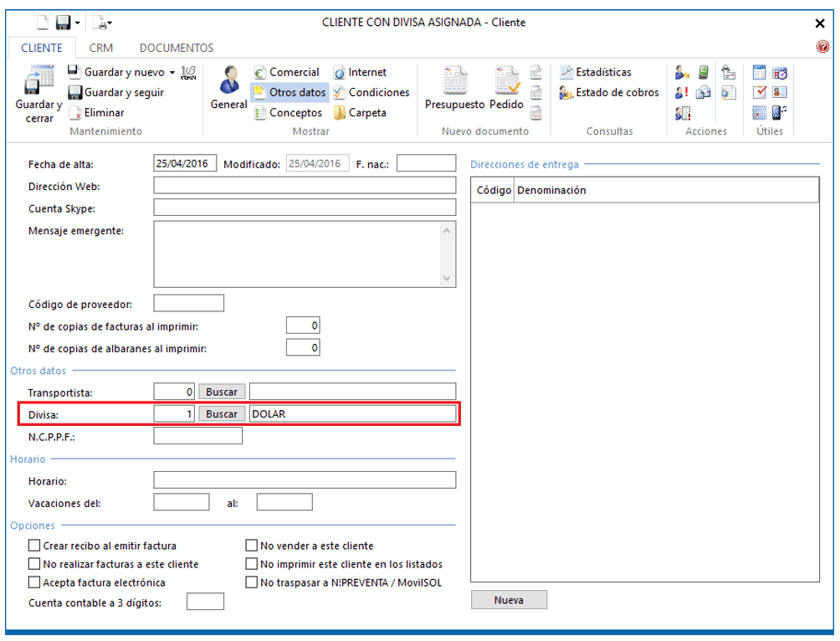Open the quick access save dropdown arrow

78,23
